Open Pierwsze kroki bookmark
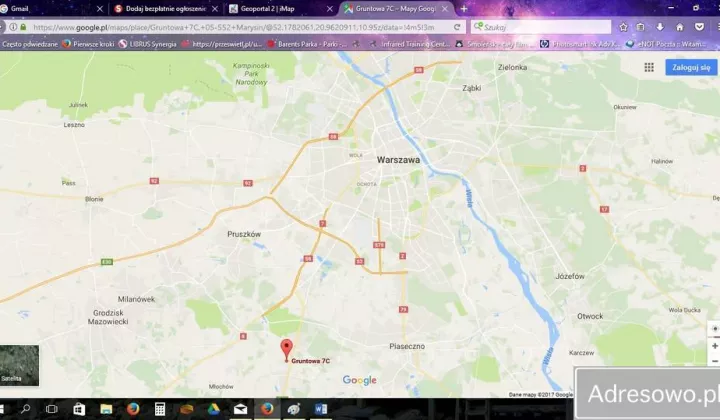Image resolution: width=720 pixels, height=420 pixels. click(x=88, y=44)
